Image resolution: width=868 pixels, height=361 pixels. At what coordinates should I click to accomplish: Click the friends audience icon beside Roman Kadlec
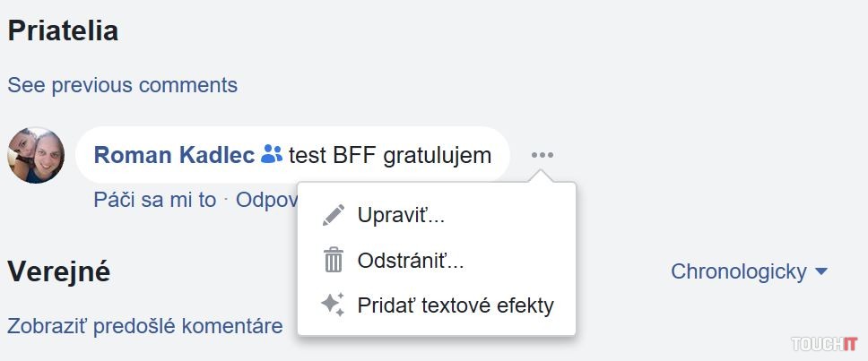coord(272,155)
